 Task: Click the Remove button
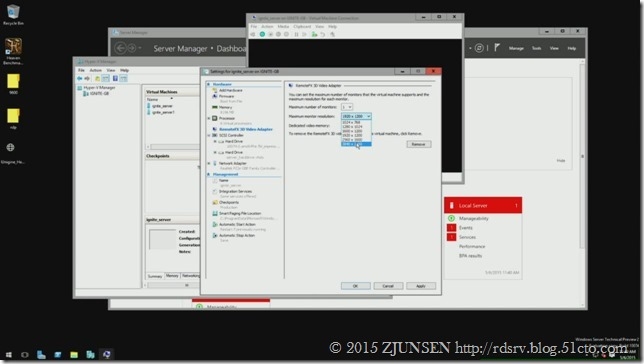click(x=419, y=144)
